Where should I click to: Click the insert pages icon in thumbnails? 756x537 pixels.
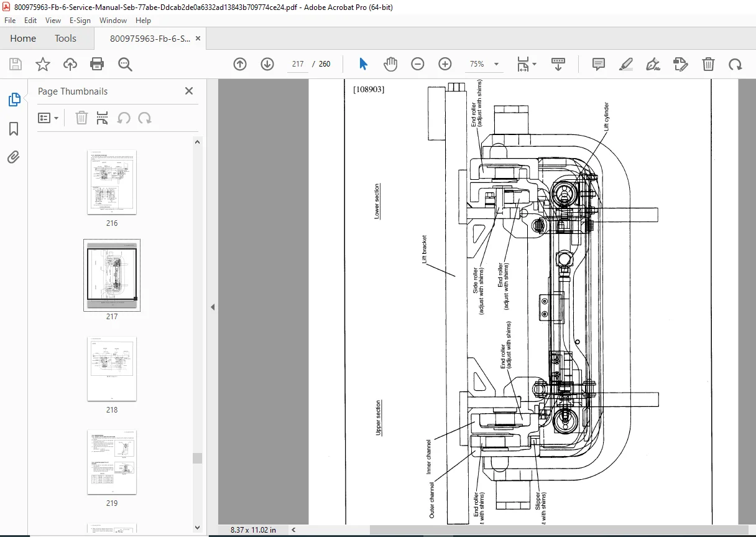[x=103, y=118]
